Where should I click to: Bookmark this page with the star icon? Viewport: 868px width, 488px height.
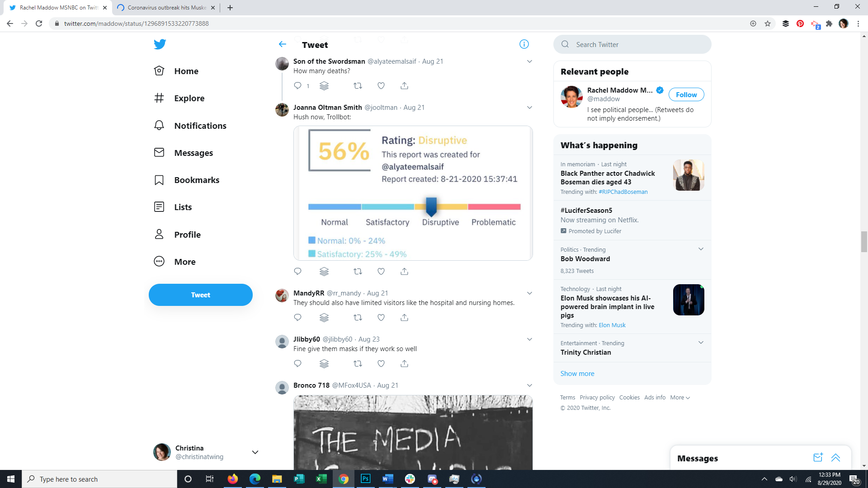click(768, 23)
